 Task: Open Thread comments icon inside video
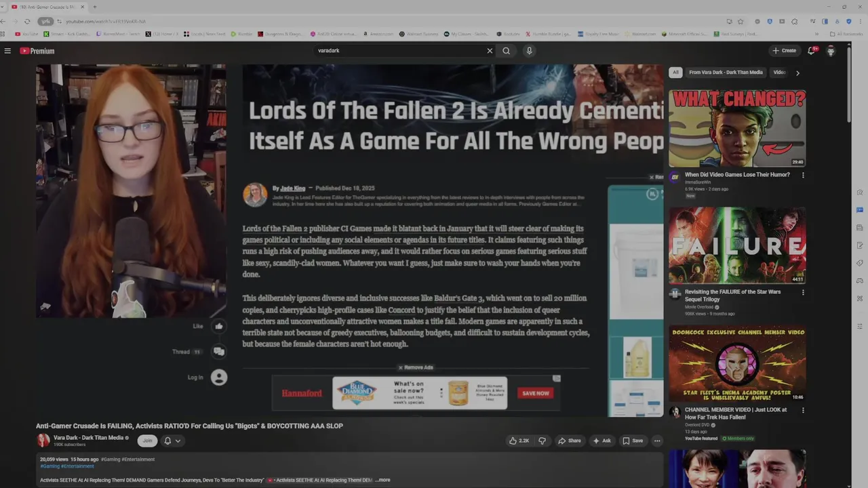219,351
